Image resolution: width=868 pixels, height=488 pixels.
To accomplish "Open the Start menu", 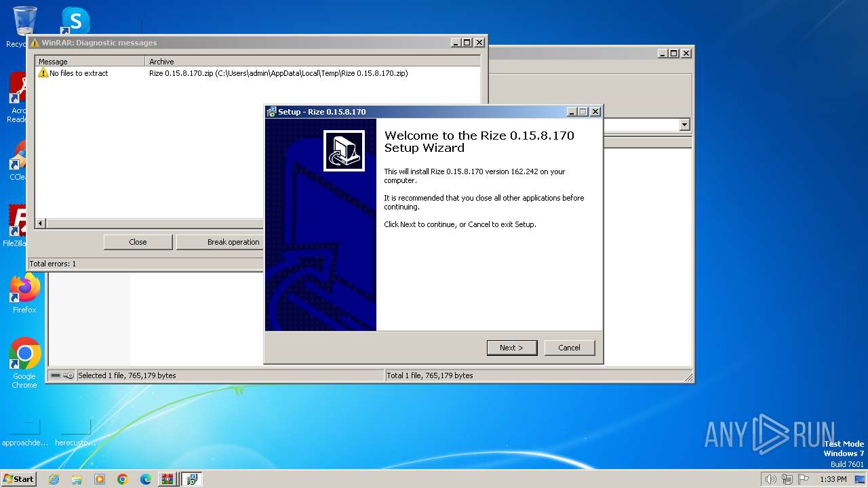I will [19, 479].
